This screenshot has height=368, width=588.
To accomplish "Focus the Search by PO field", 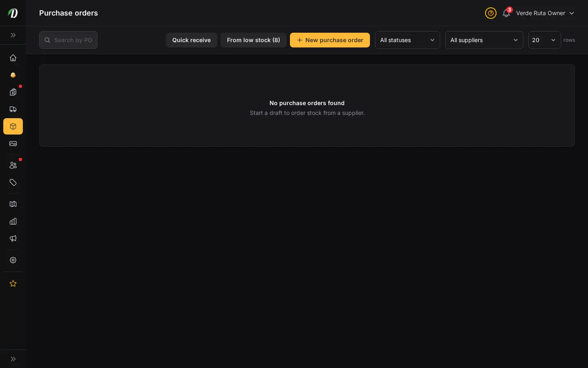I will 68,40.
